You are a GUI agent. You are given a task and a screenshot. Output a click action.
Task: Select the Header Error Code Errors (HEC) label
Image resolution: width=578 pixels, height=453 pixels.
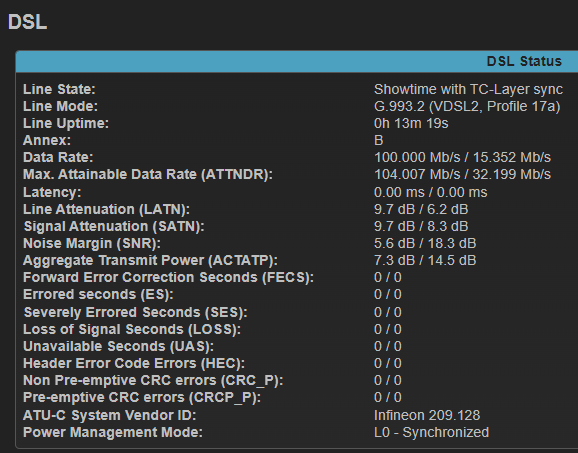pos(134,363)
